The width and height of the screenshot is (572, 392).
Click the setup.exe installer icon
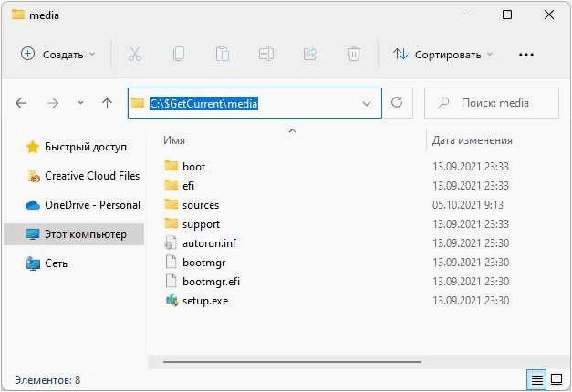[x=172, y=301]
